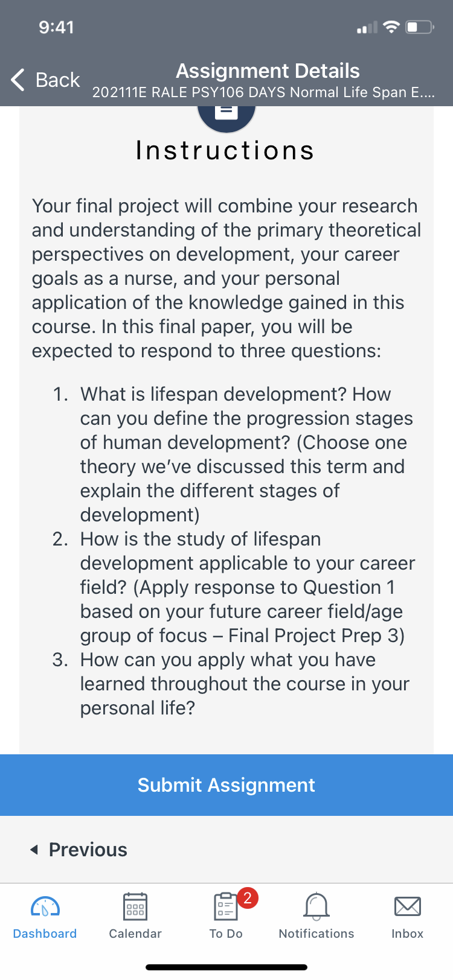Tap the course name subtitle in header
The image size is (453, 980).
[x=263, y=92]
